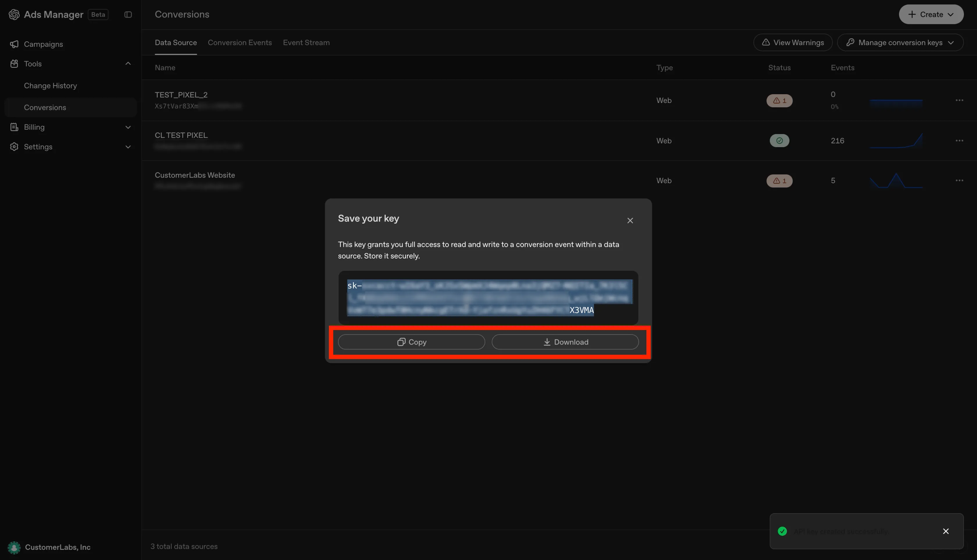Open Campaigns in the sidebar

(70, 44)
